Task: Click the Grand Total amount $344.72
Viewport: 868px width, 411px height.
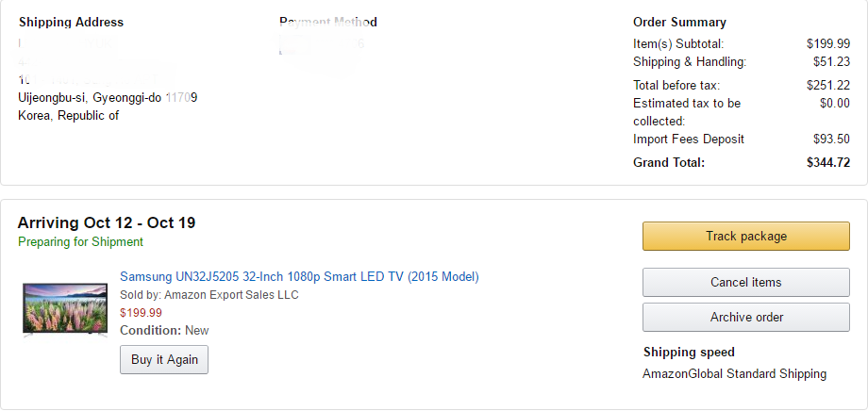Action: click(x=828, y=162)
